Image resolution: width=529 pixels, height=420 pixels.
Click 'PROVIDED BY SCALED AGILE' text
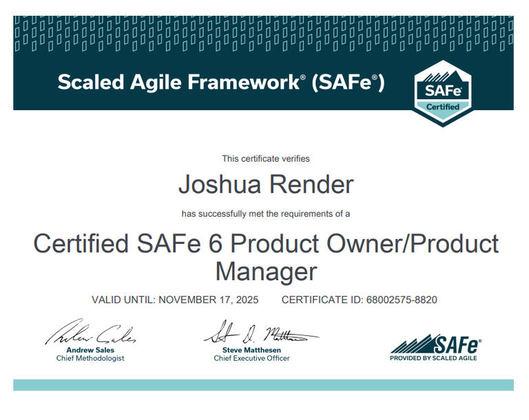click(433, 358)
